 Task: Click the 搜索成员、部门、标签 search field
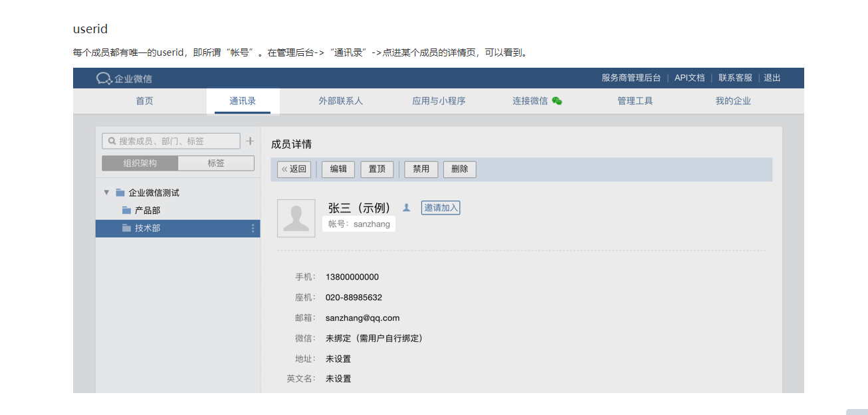coord(171,141)
